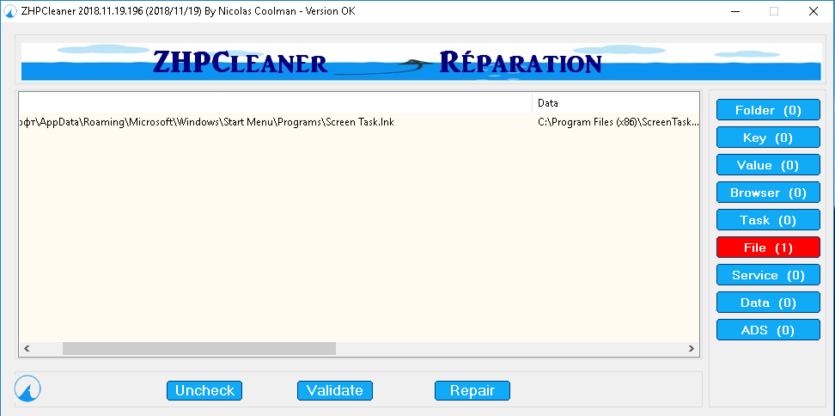Image resolution: width=835 pixels, height=416 pixels.
Task: Click the horizontal scrollbar thumb
Action: coord(199,349)
